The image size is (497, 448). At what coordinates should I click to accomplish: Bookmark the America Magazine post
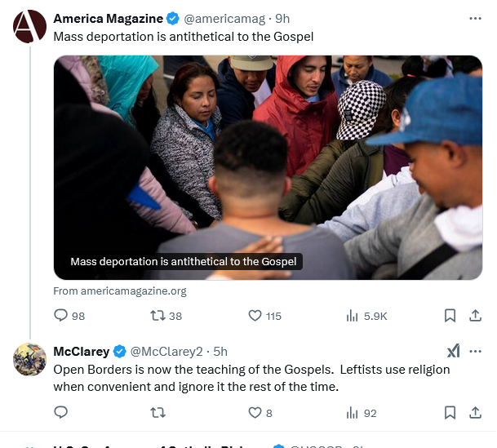click(x=450, y=316)
